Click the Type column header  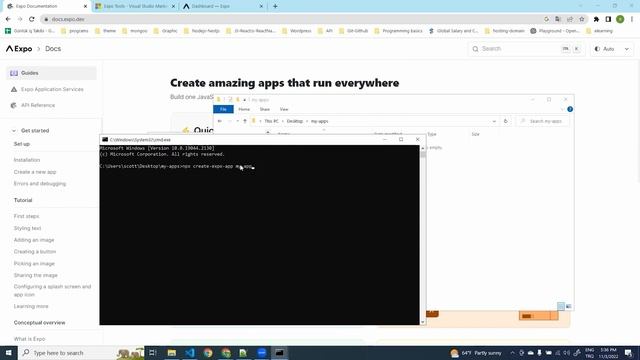click(432, 134)
